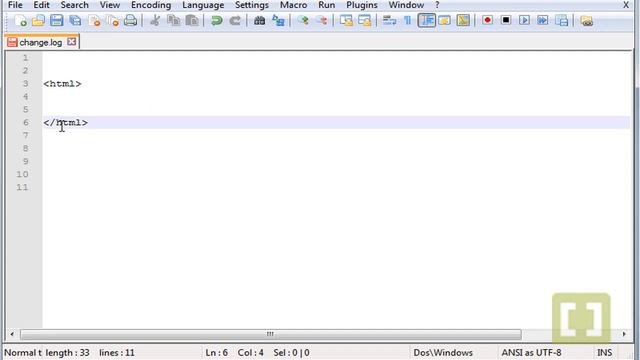This screenshot has width=640, height=360.
Task: Play back the recorded macro
Action: [x=524, y=20]
